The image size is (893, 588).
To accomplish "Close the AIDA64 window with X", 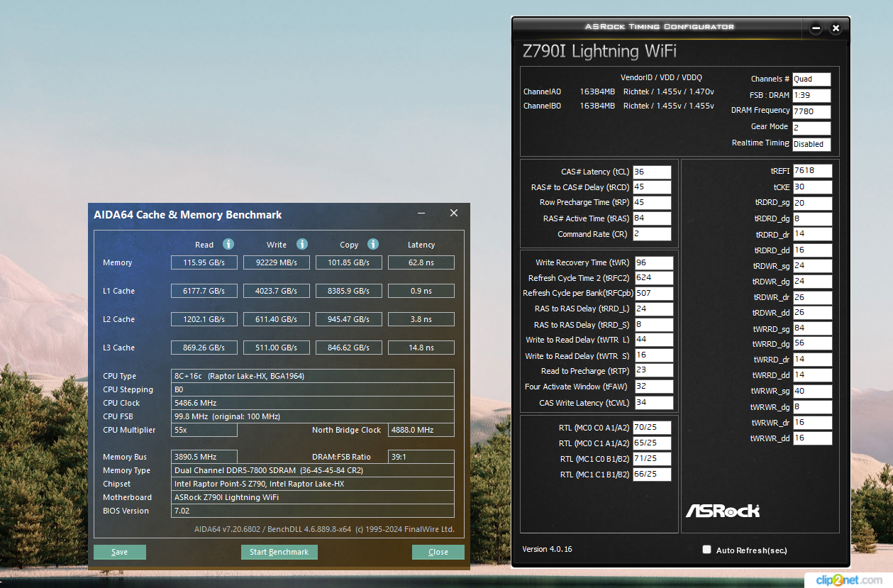I will tap(454, 213).
